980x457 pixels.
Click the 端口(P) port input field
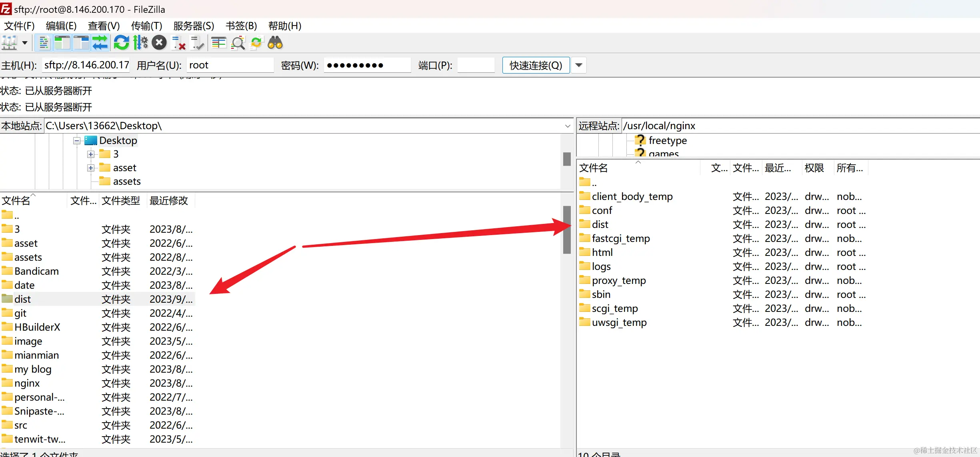(x=476, y=65)
